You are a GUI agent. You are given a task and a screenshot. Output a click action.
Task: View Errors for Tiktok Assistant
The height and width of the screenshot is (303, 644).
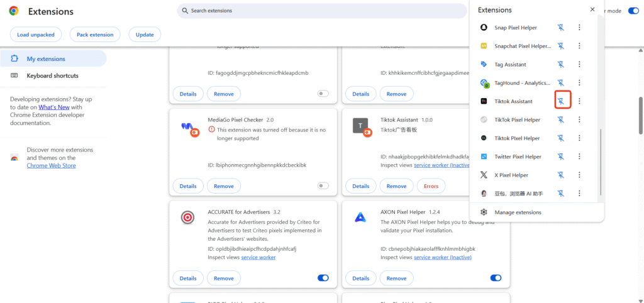(431, 186)
